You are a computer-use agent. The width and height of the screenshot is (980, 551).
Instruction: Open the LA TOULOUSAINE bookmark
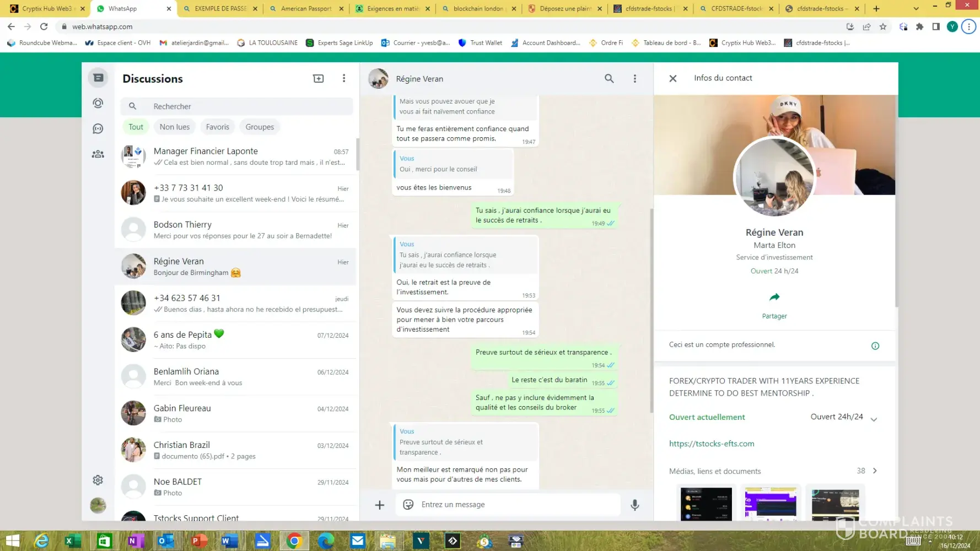pyautogui.click(x=267, y=42)
